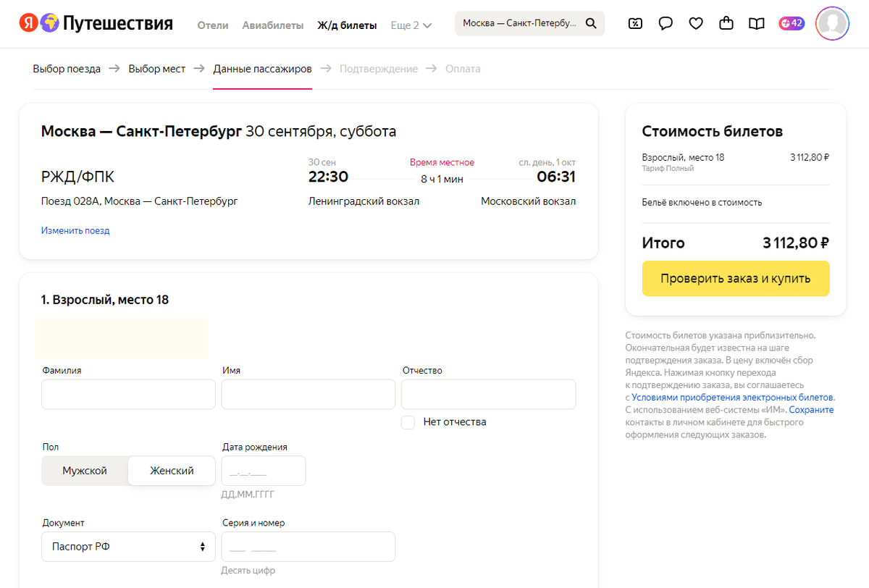The height and width of the screenshot is (588, 869).
Task: Click the 'Ленинградский вокзал' station text
Action: tap(364, 201)
